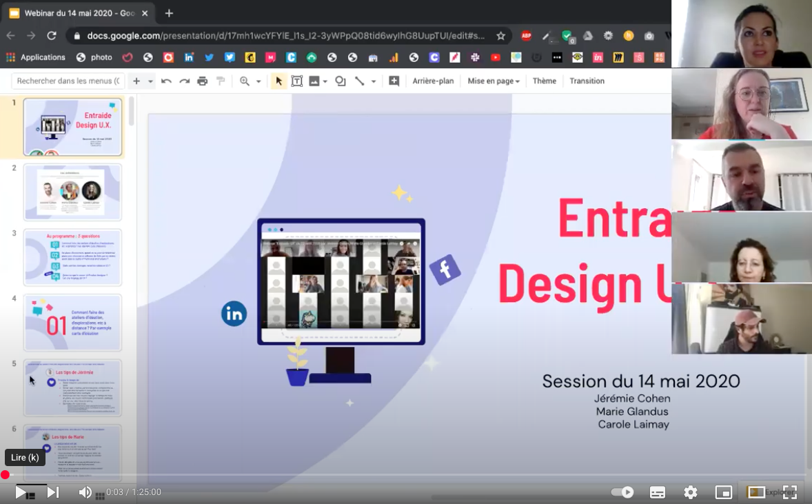Viewport: 812px width, 504px height.
Task: Click the LinkedIn logo on the slide
Action: coord(234,314)
